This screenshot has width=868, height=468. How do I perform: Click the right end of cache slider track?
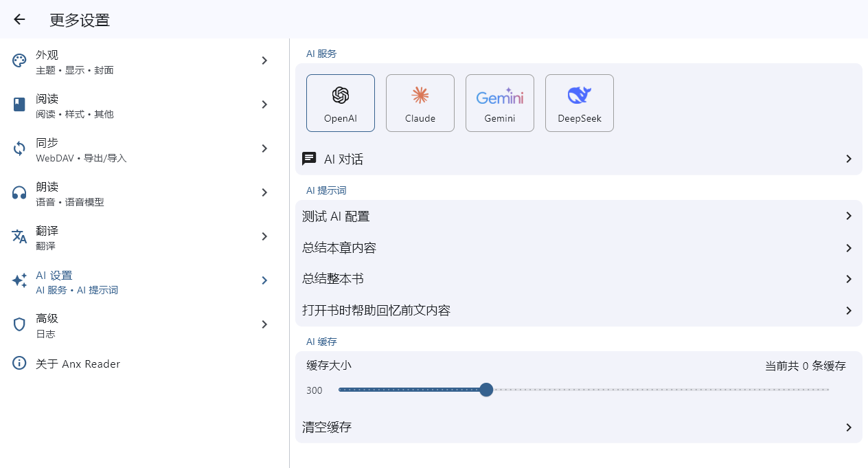point(827,390)
